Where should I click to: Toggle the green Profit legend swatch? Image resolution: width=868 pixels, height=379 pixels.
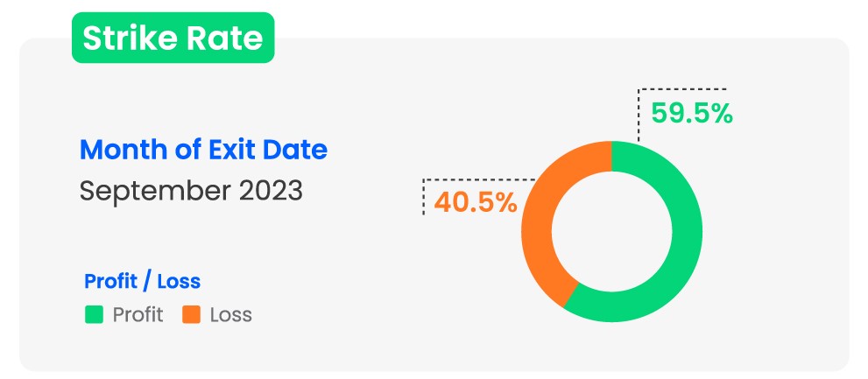94,314
